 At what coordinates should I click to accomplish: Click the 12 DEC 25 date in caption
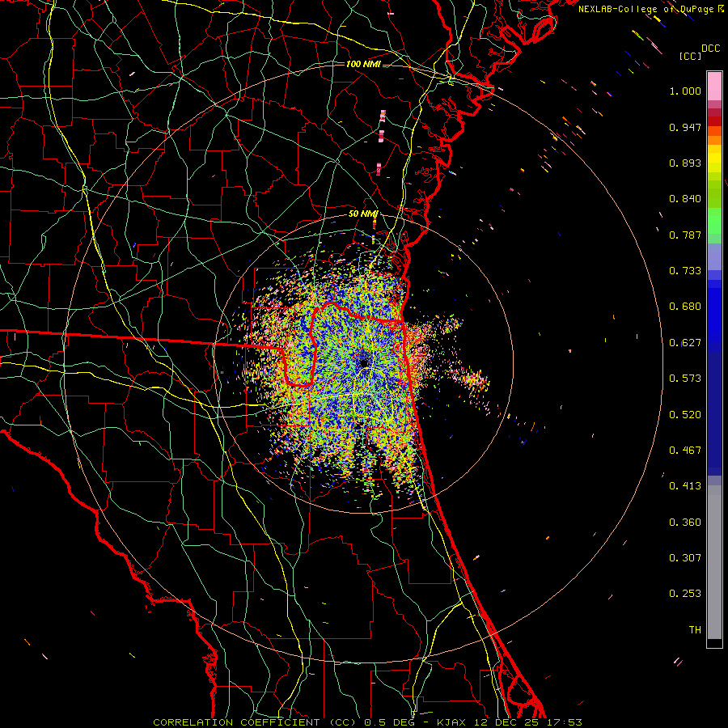click(x=506, y=722)
